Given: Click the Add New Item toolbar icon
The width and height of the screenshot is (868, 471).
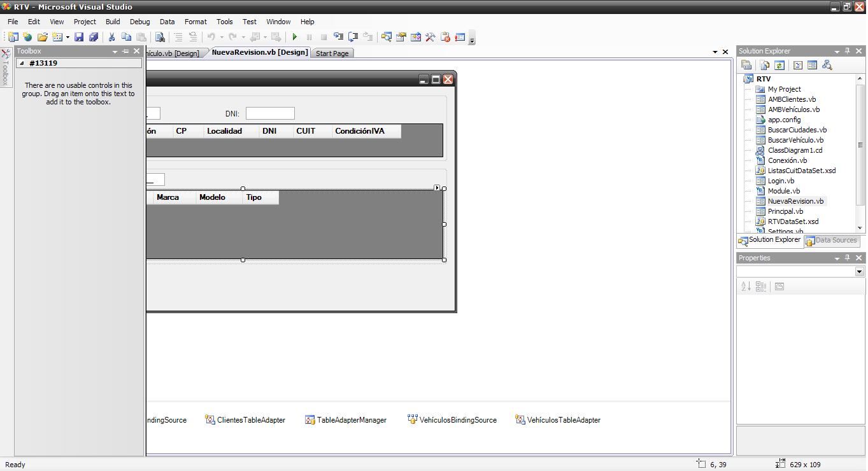Looking at the screenshot, I should tap(57, 38).
